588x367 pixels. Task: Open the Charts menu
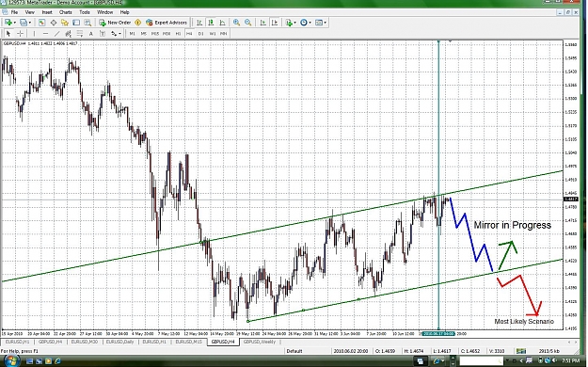(65, 12)
